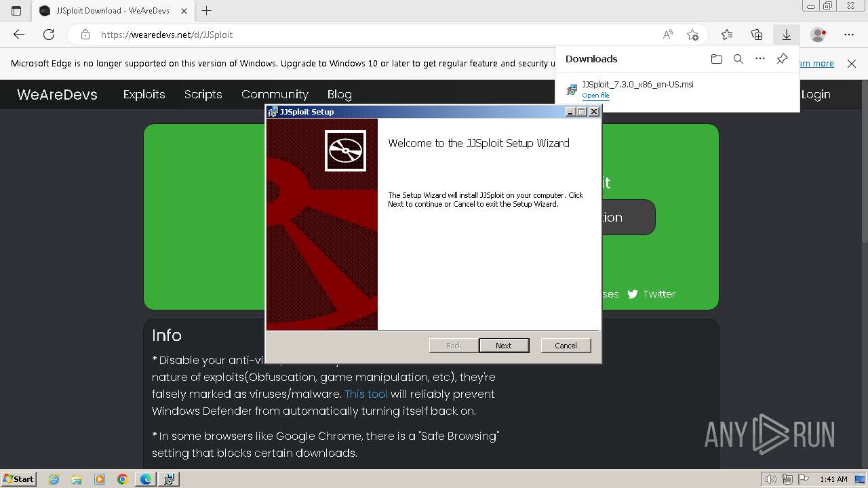Click the JJSploit Setup disc icon
The image size is (868, 488).
(345, 150)
